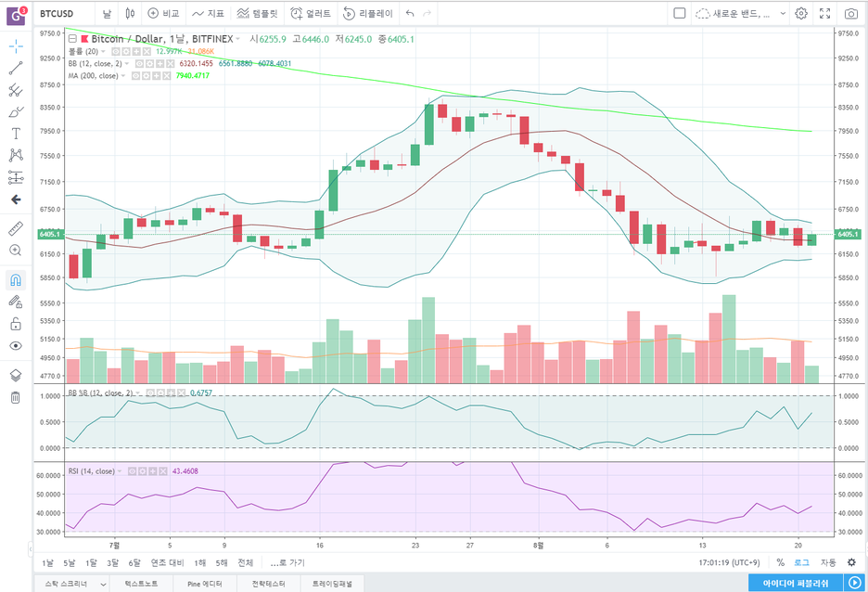Expand the 스탁 스크리너 panel menu
The width and height of the screenshot is (868, 592).
71,584
